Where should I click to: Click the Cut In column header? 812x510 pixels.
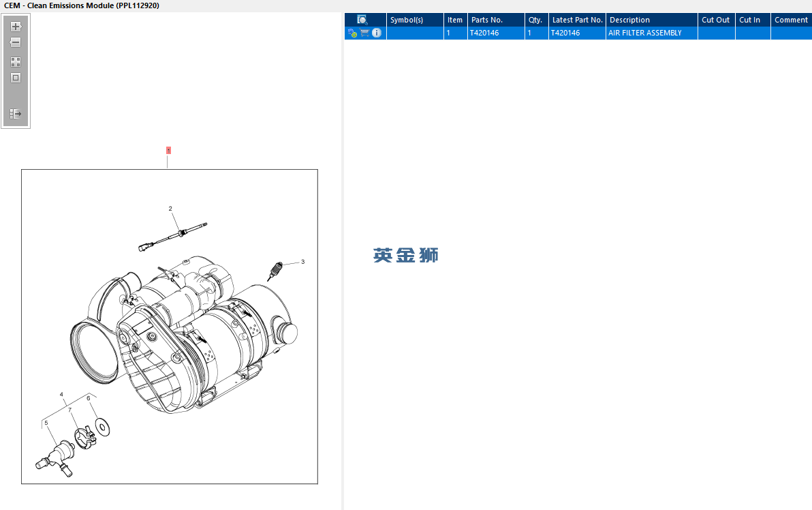753,20
